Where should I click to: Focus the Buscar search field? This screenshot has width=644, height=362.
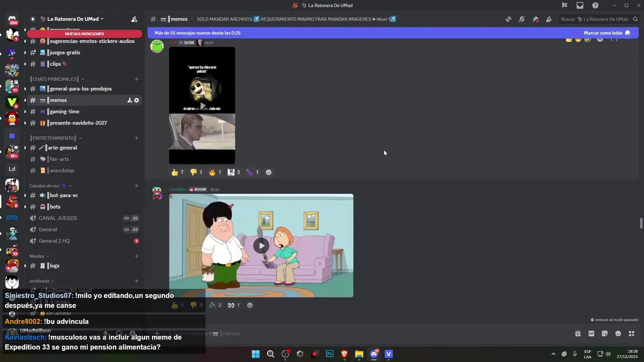(598, 19)
